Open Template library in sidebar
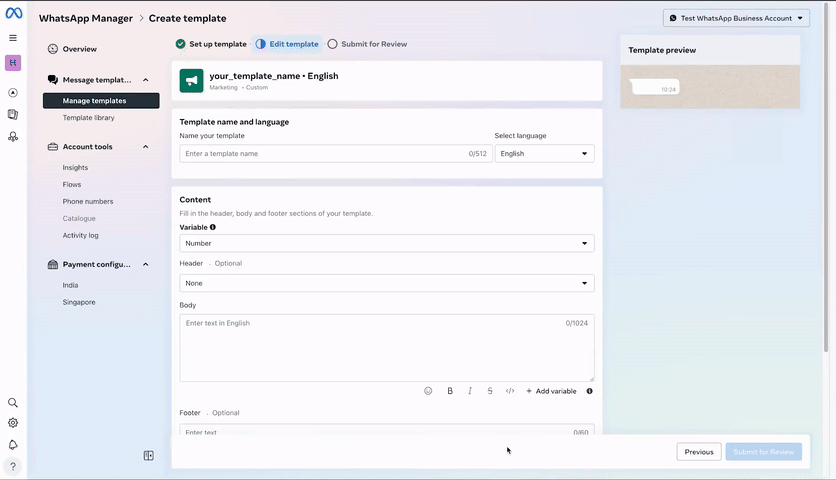Screen dimensions: 836x480 [x=89, y=118]
